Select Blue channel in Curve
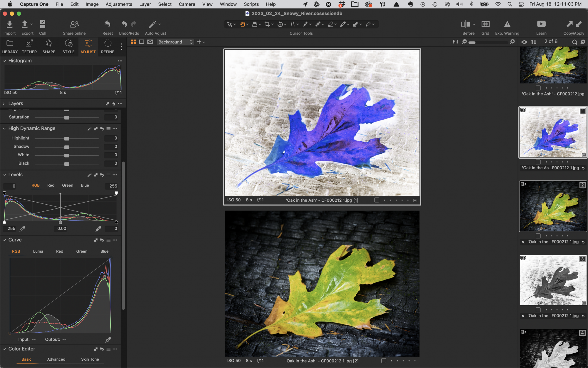Viewport: 588px width, 368px height. [104, 251]
